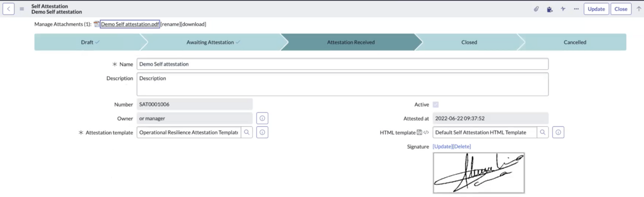The image size is (644, 197).
Task: Open the clipboard template toggle icon
Action: tap(550, 9)
